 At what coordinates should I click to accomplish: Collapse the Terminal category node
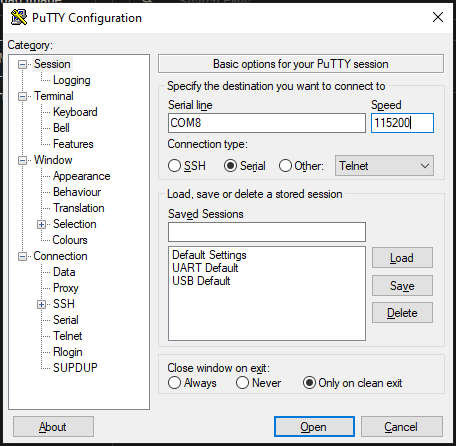tap(22, 96)
